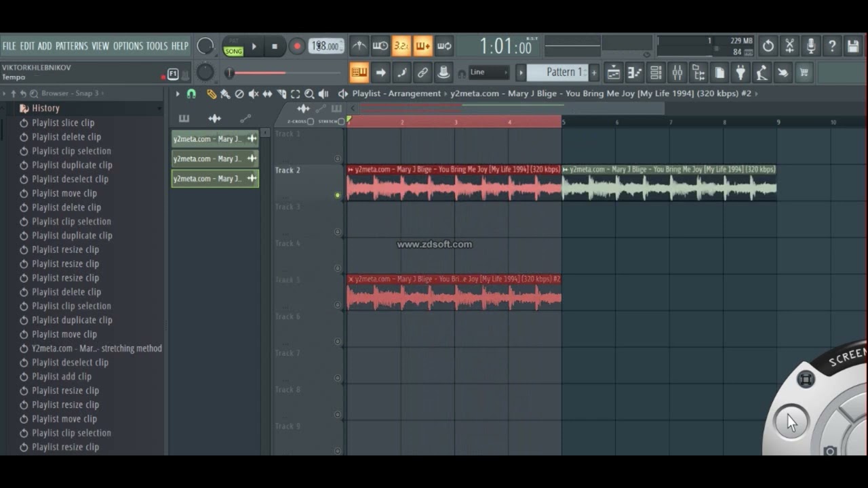Image resolution: width=868 pixels, height=488 pixels.
Task: Toggle the recording countdown
Action: (x=401, y=46)
